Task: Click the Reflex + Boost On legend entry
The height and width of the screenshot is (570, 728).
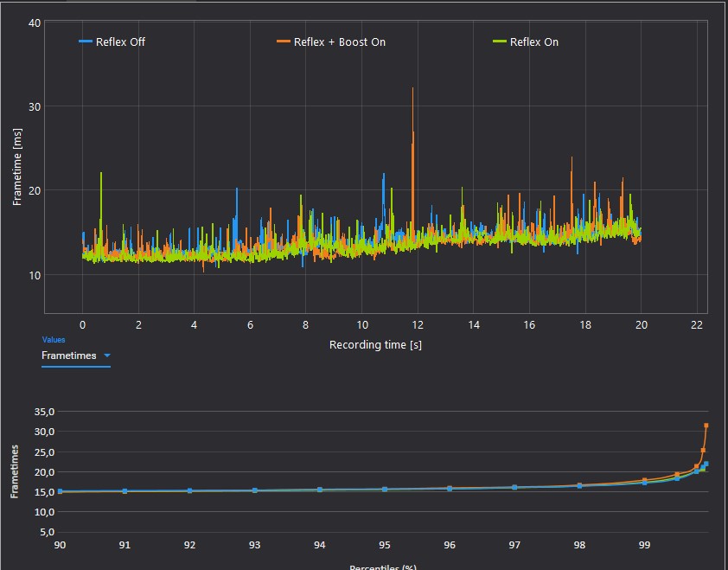Action: click(x=331, y=42)
